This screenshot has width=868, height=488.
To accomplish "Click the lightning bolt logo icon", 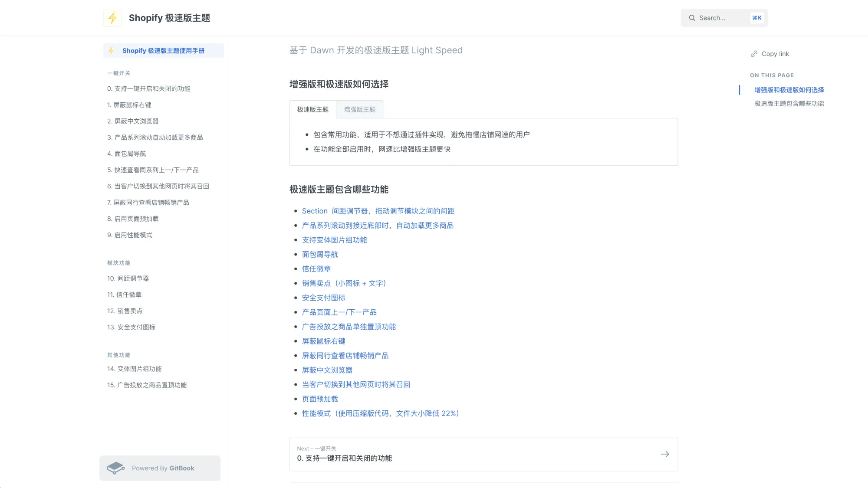I will click(112, 18).
